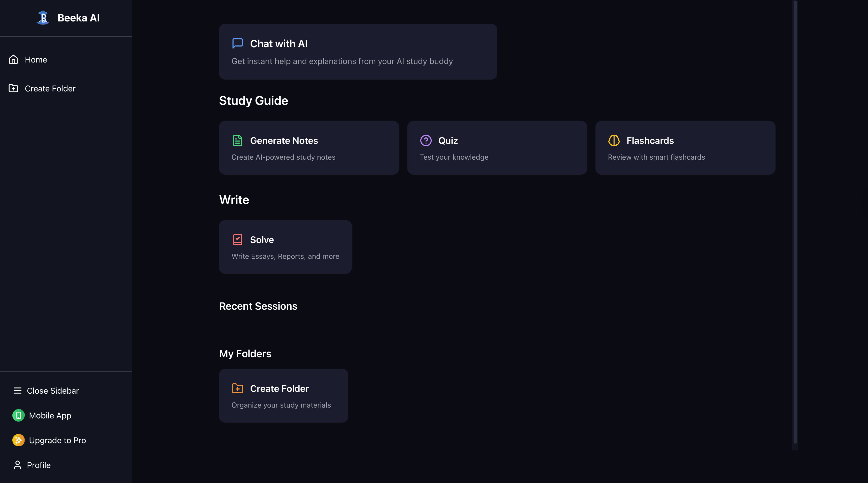Select Create Folder in the sidebar menu
The image size is (868, 483).
(x=50, y=89)
